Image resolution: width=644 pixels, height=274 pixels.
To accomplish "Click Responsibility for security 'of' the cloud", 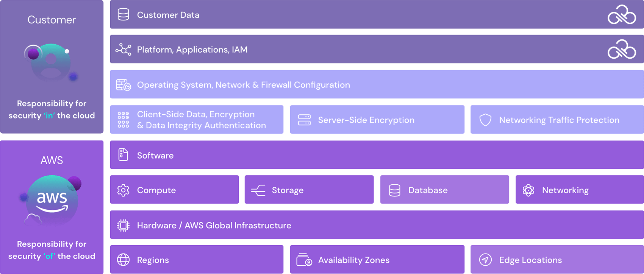I will pyautogui.click(x=52, y=250).
